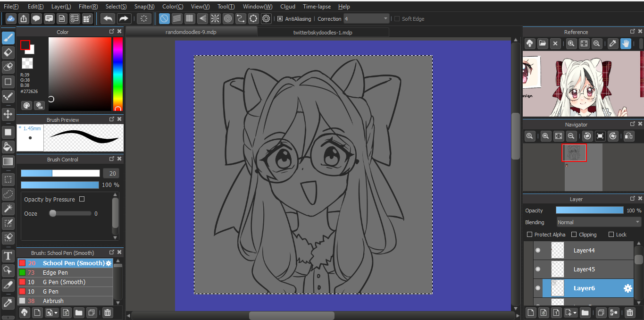Screen dimensions: 644x320
Task: Select the Text tool
Action: pyautogui.click(x=8, y=256)
